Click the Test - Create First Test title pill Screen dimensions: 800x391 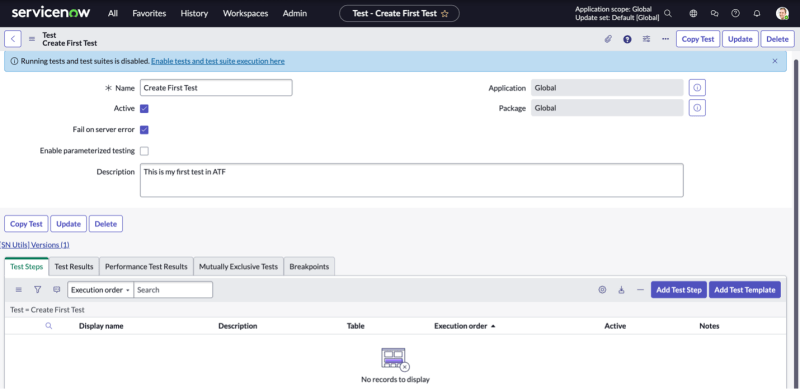point(399,14)
